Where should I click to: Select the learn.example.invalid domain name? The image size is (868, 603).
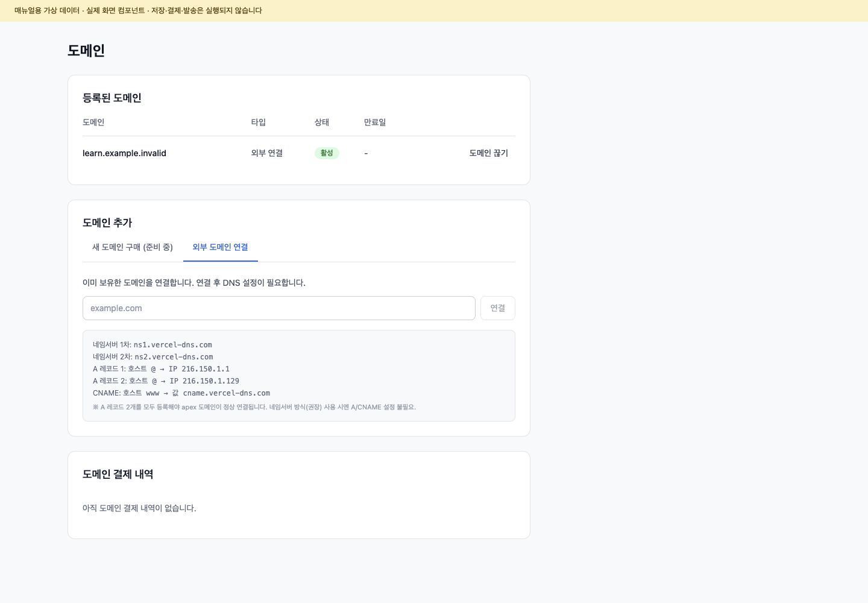coord(124,153)
